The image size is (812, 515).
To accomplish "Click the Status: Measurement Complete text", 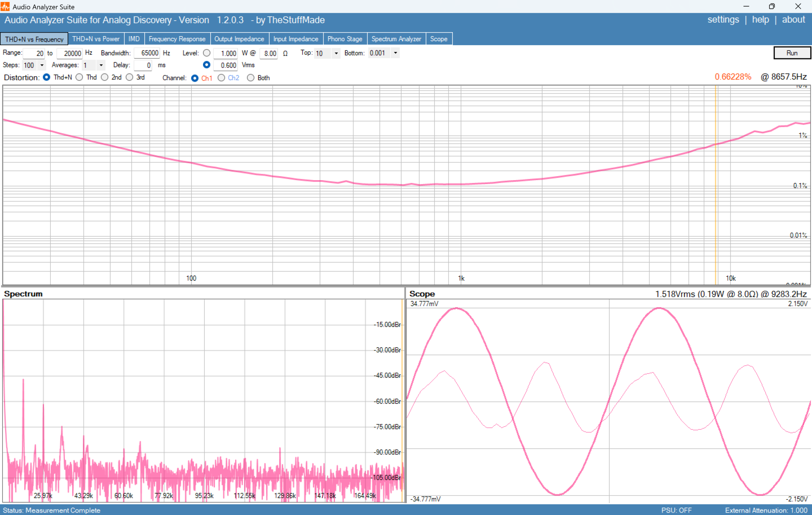I will click(52, 510).
